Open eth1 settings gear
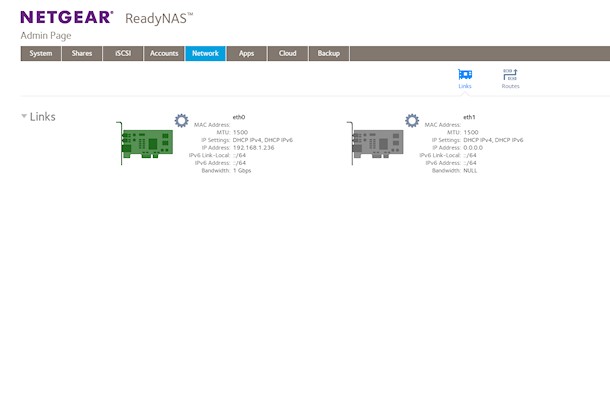Screen dimensions: 610x407 click(412, 120)
